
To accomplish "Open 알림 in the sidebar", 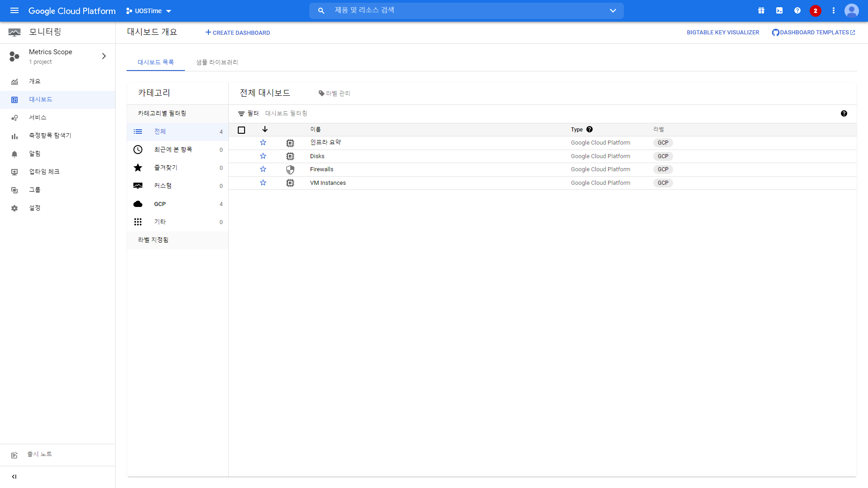I will coord(57,154).
